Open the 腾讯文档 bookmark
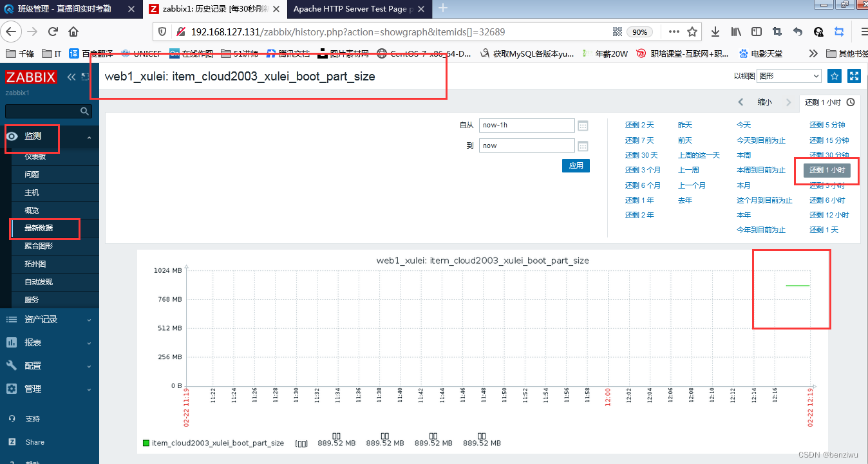Viewport: 868px width, 464px height. click(x=288, y=53)
